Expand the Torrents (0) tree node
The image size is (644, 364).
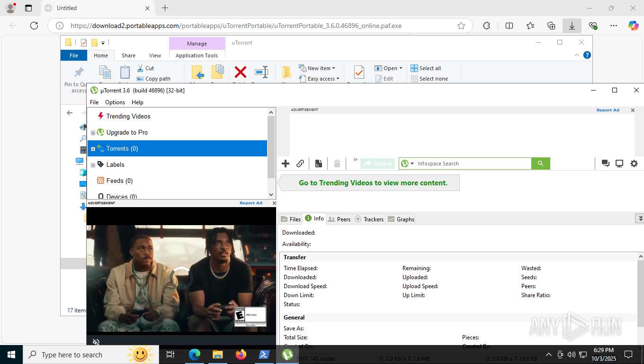tap(93, 149)
